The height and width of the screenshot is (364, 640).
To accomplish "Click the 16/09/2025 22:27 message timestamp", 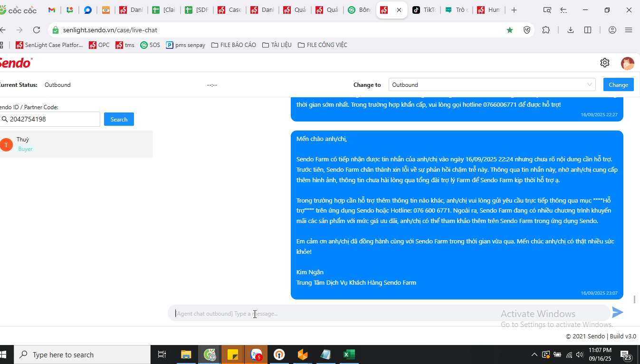I will coord(599,115).
